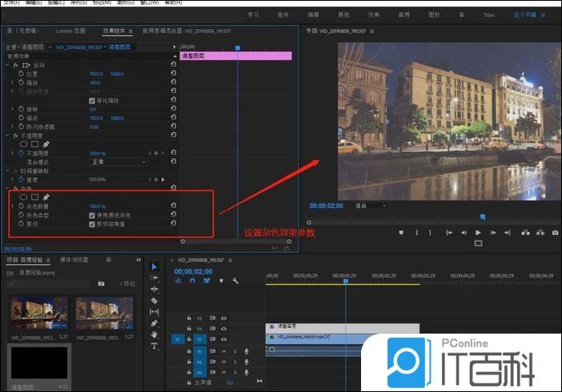The image size is (562, 392).
Task: Click the pen mask tool under 杂色
Action: pyautogui.click(x=46, y=196)
